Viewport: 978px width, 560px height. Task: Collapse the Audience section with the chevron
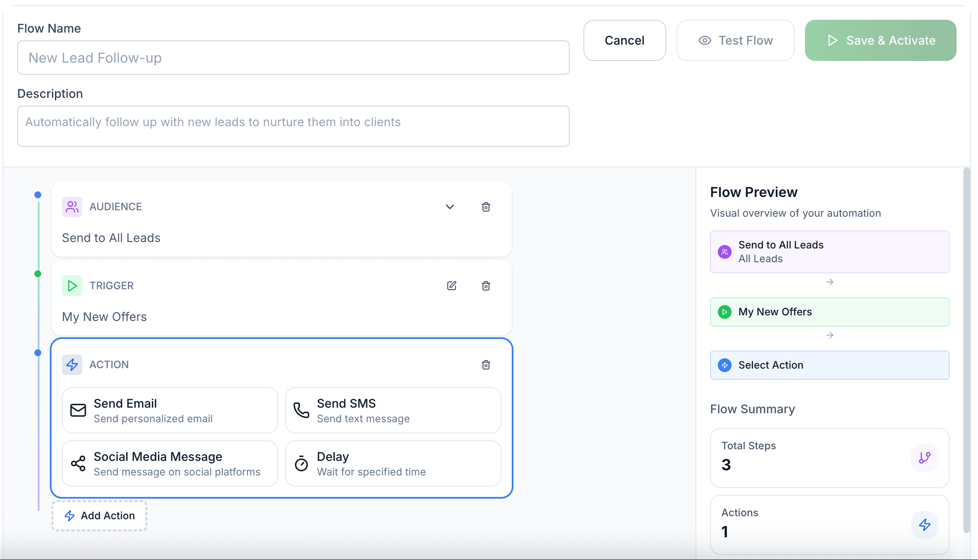click(x=450, y=207)
